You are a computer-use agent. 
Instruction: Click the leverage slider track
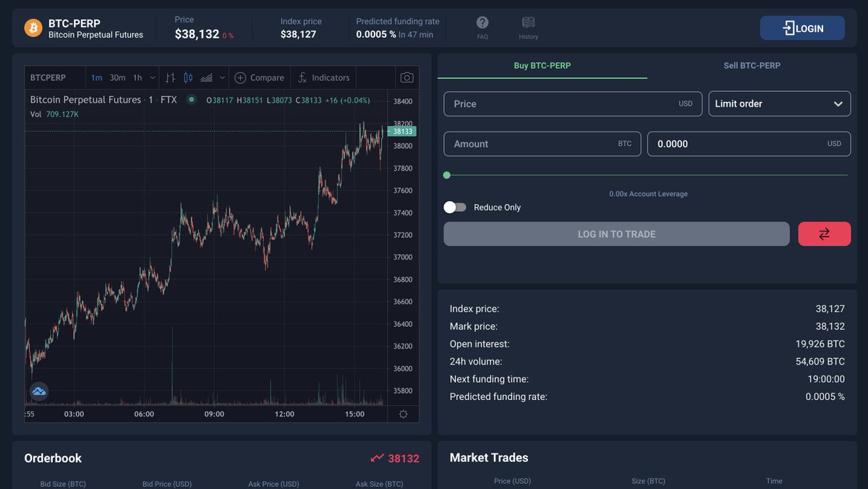click(647, 175)
